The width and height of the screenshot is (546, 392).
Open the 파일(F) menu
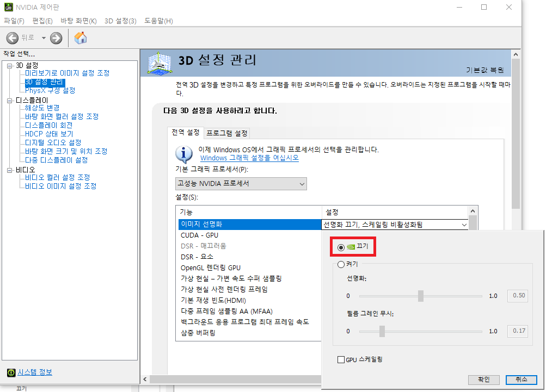tap(14, 21)
